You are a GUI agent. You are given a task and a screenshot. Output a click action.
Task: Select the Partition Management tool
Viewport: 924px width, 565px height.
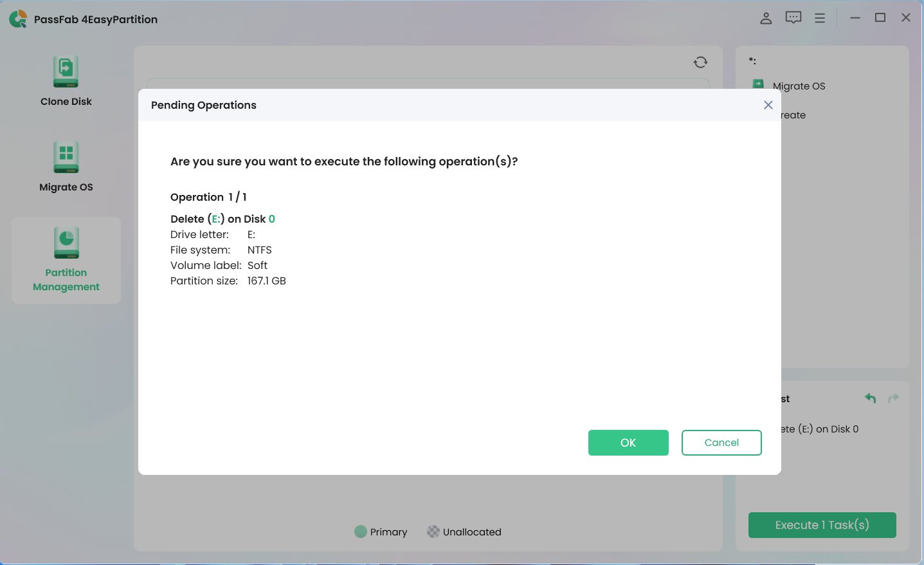point(66,260)
